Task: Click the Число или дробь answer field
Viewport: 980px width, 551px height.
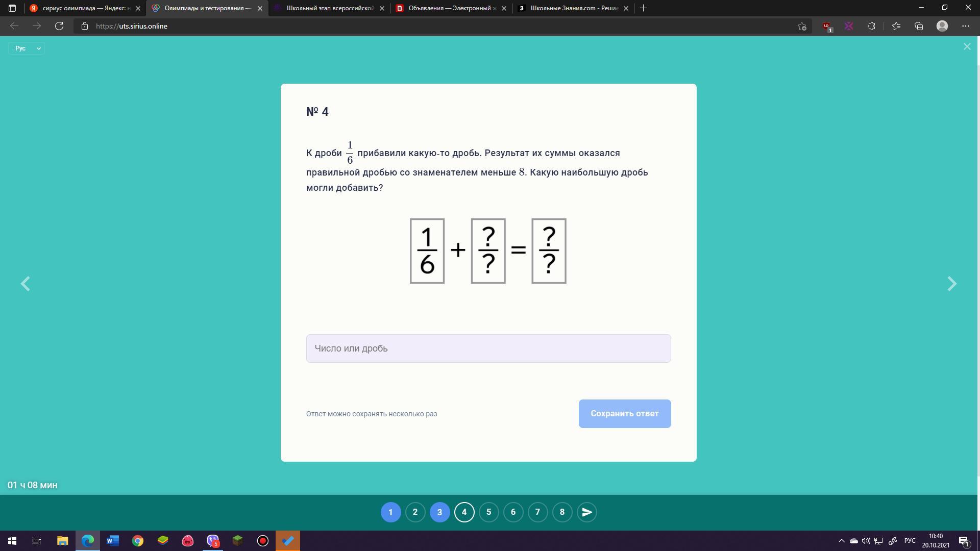Action: click(488, 348)
